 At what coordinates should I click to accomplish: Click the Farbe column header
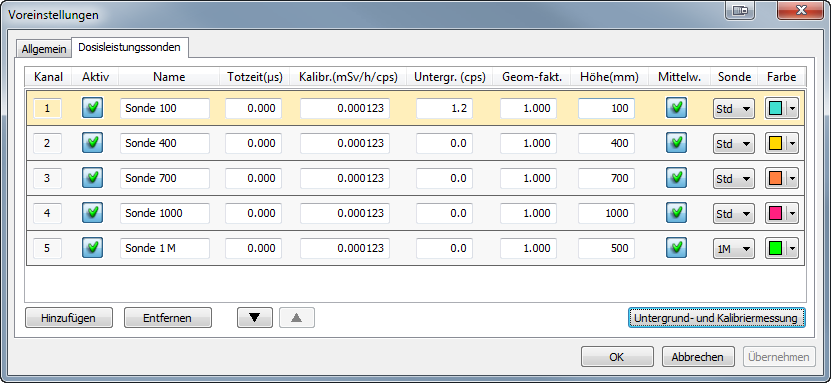(x=782, y=77)
